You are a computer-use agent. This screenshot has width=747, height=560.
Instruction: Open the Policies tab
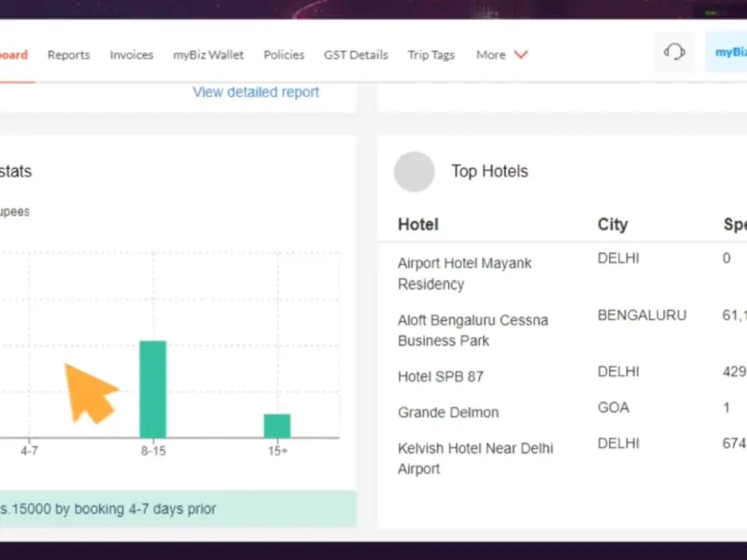point(284,55)
